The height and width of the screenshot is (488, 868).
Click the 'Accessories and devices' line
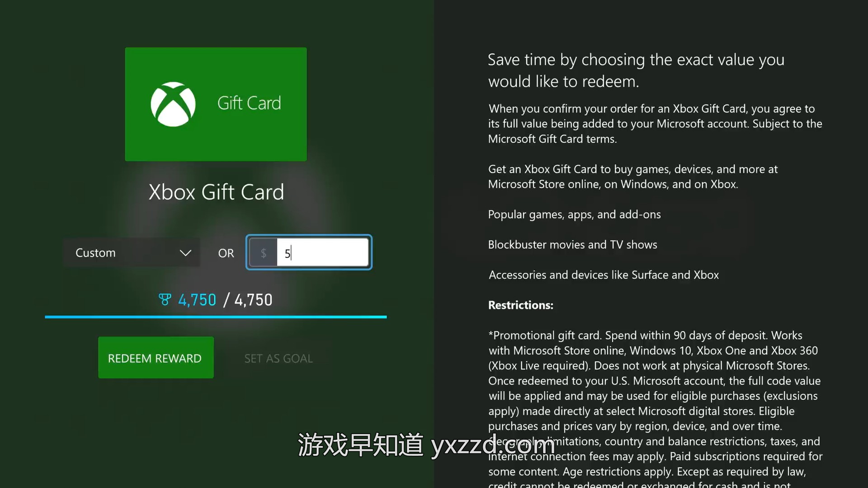(604, 275)
